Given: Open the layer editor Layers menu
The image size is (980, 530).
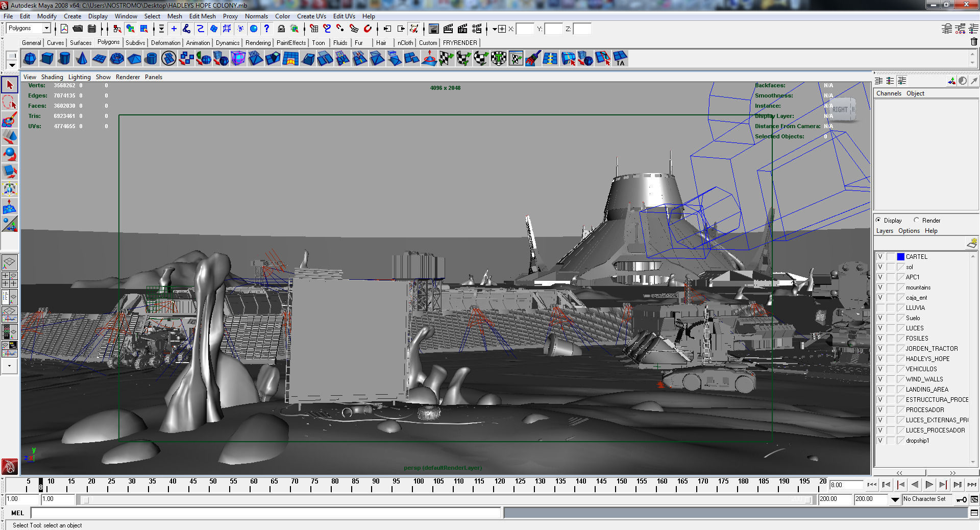Looking at the screenshot, I should [x=885, y=231].
